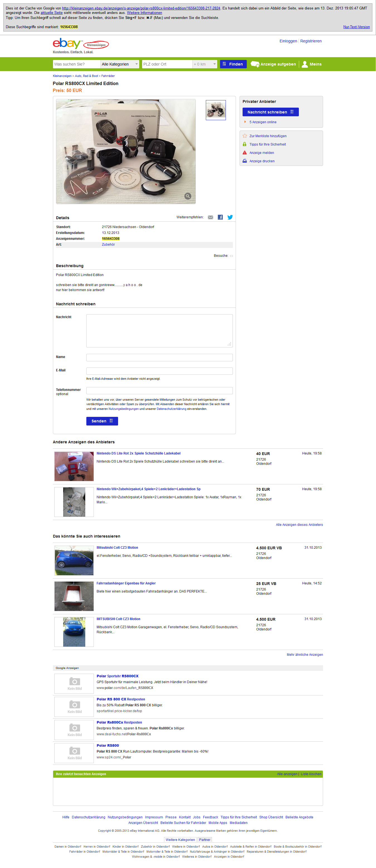Focus the Name input field
376x868 pixels.
(x=159, y=357)
